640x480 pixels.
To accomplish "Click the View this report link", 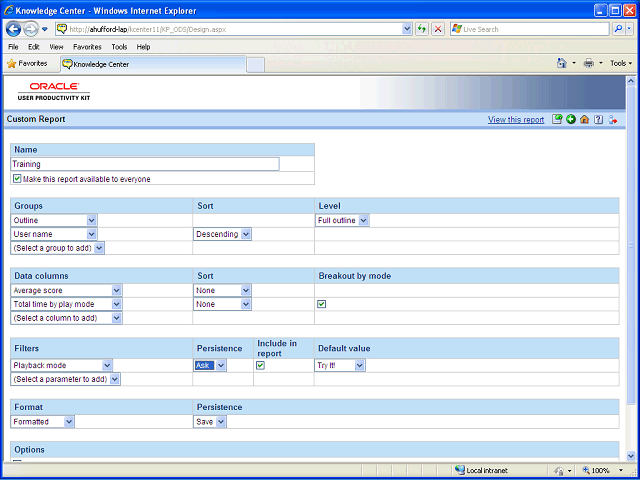I will (516, 120).
